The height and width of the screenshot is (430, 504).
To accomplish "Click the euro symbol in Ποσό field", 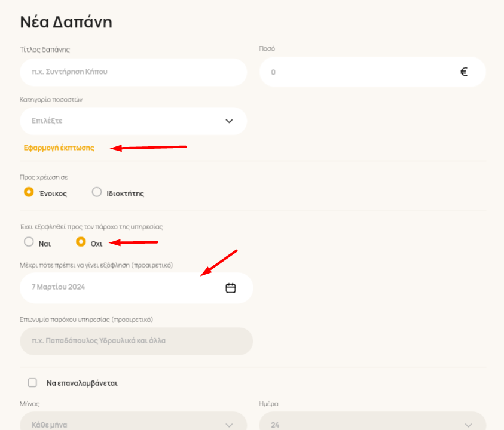I will [463, 72].
